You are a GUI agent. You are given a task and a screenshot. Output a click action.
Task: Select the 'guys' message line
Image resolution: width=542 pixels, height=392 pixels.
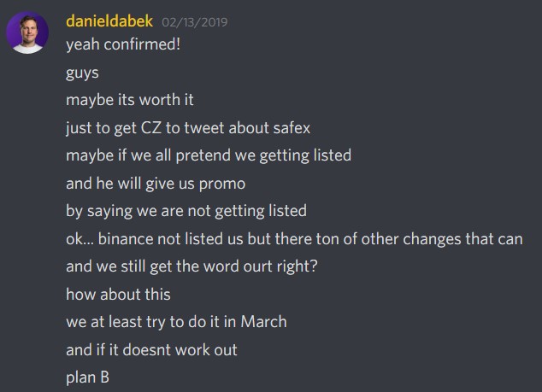[82, 73]
